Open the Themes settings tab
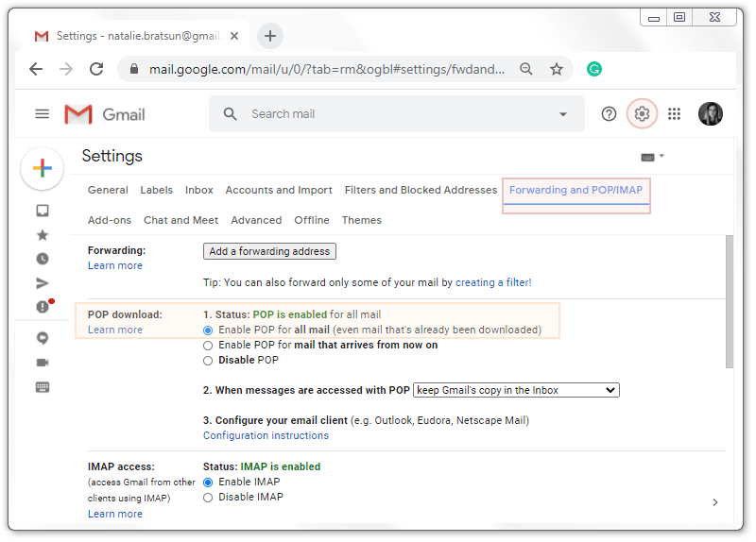Image resolution: width=756 pixels, height=542 pixels. [x=362, y=220]
